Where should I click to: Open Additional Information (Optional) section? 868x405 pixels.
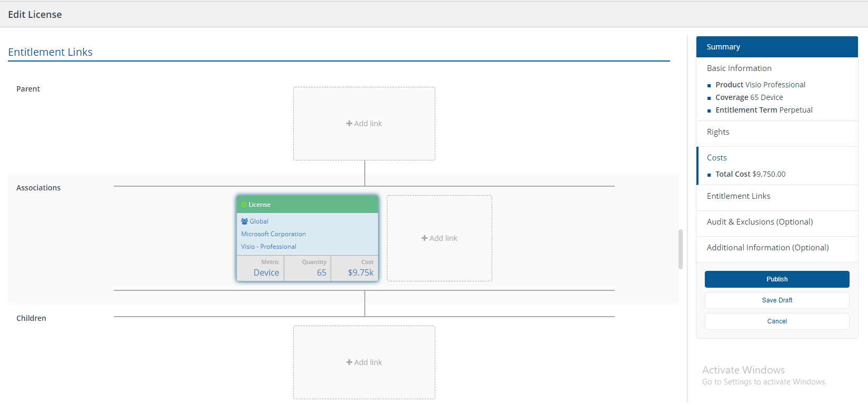[767, 248]
